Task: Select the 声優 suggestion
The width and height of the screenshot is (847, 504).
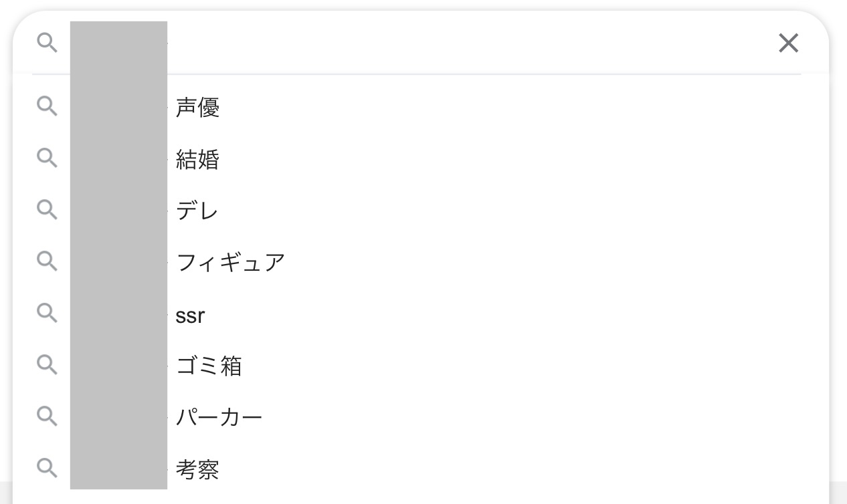Action: pyautogui.click(x=421, y=106)
